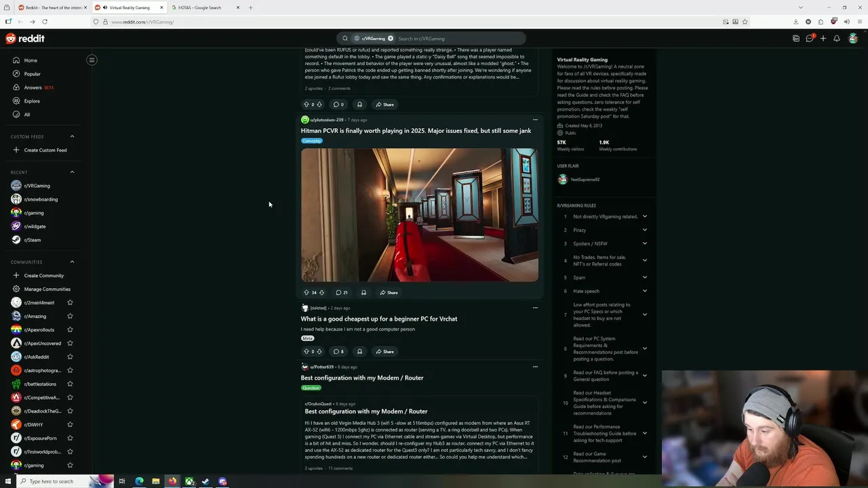Image resolution: width=868 pixels, height=488 pixels.
Task: Click the Gameplay flair tag
Action: (312, 141)
